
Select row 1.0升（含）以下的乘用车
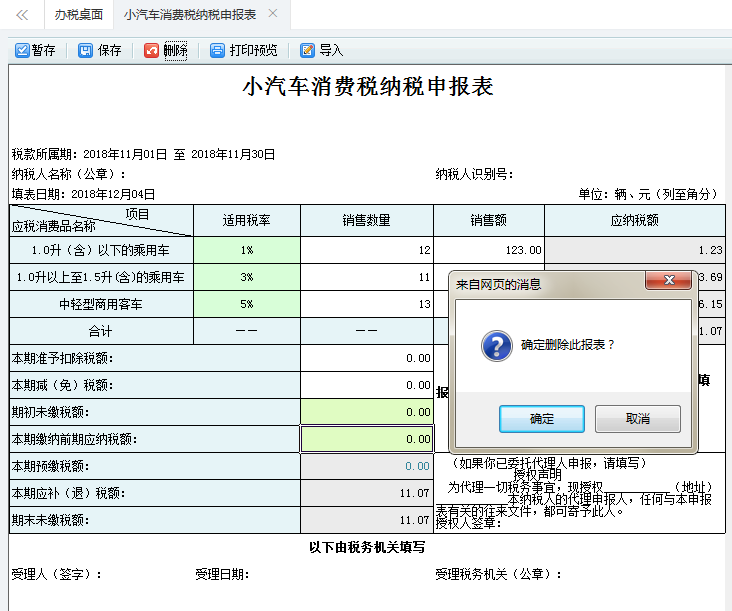pos(101,250)
